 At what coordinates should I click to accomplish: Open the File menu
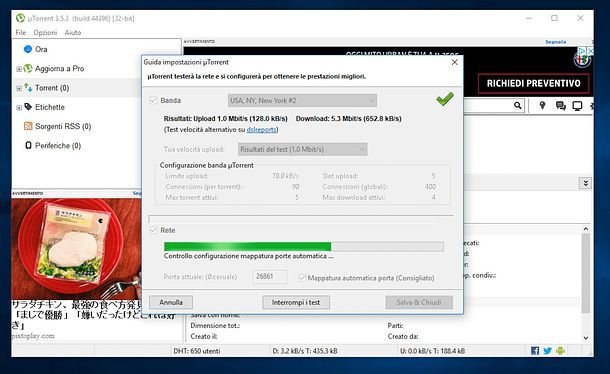click(21, 32)
